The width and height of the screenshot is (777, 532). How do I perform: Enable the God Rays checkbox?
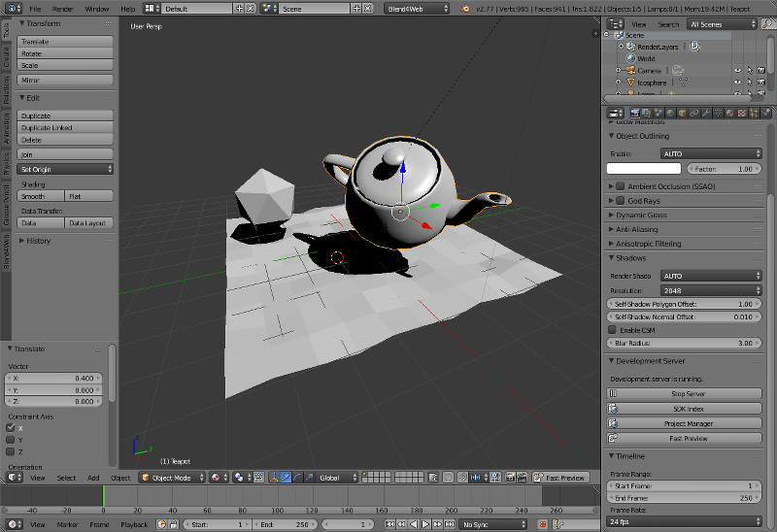(620, 201)
